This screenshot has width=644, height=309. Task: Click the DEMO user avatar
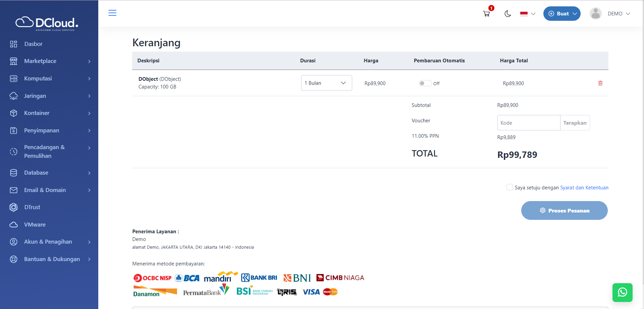click(x=596, y=14)
